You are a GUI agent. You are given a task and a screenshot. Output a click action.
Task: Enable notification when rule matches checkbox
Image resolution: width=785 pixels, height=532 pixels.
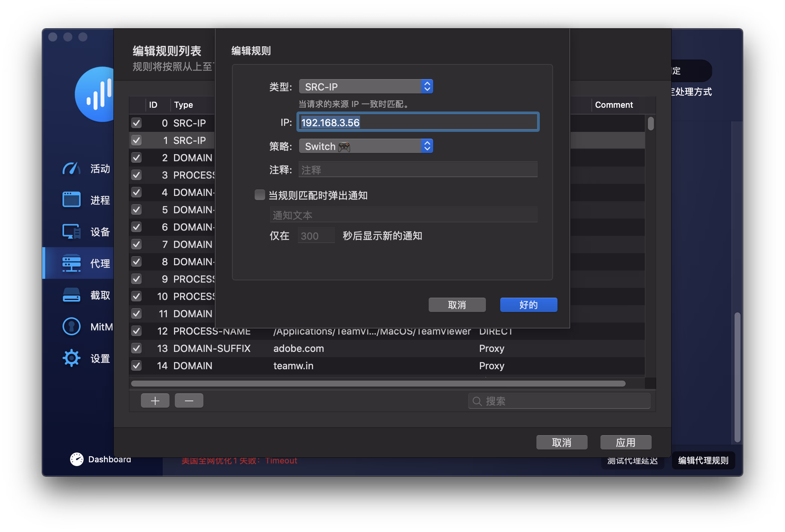click(x=260, y=195)
